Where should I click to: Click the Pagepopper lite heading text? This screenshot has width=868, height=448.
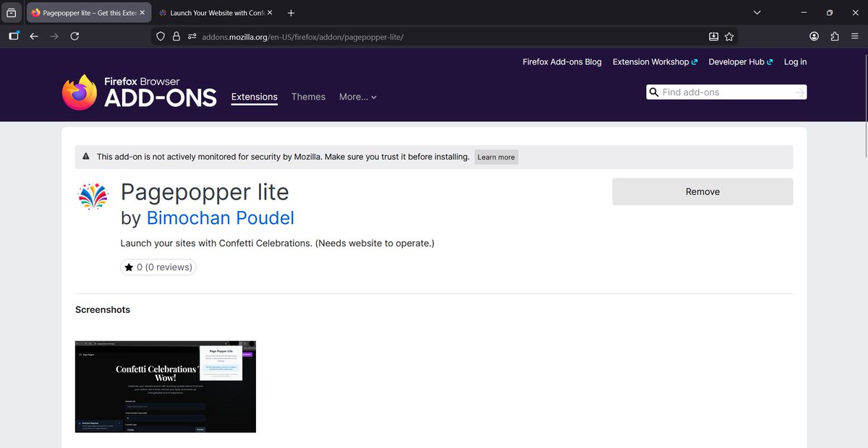pyautogui.click(x=205, y=192)
